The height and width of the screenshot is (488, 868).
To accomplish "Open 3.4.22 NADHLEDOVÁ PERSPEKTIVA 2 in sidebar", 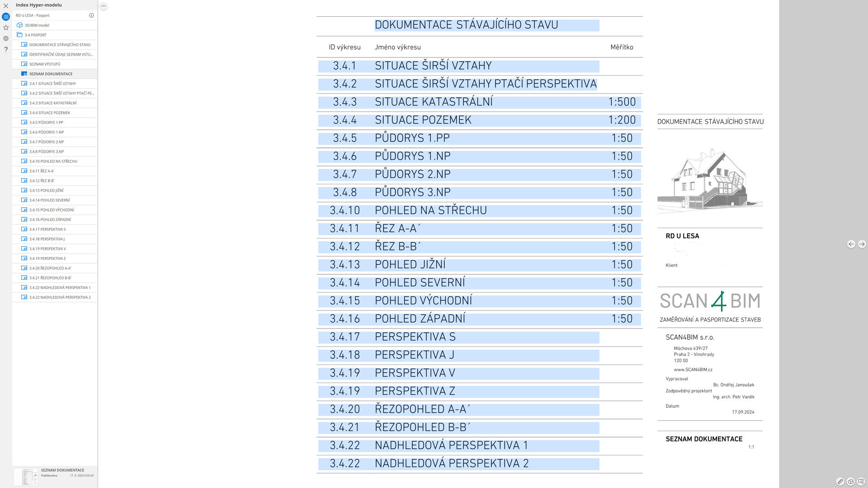I will click(x=60, y=297).
